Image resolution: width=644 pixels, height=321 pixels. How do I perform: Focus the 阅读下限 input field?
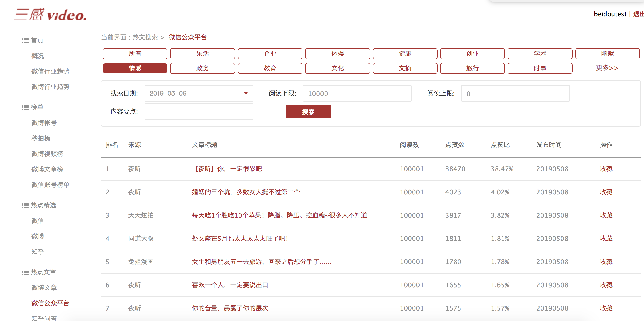(x=357, y=94)
